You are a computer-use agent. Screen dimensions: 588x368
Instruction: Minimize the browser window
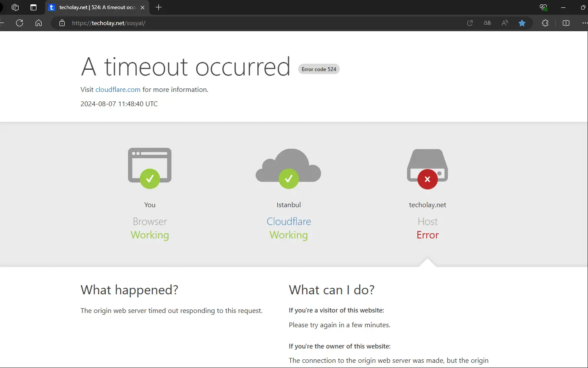(563, 7)
